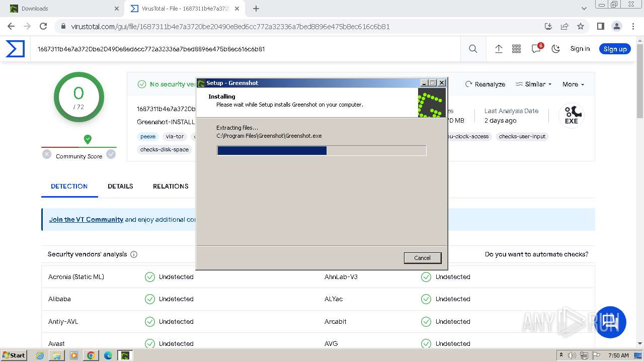Open new browser tab
Screen dimensions: 644x362
click(256, 9)
